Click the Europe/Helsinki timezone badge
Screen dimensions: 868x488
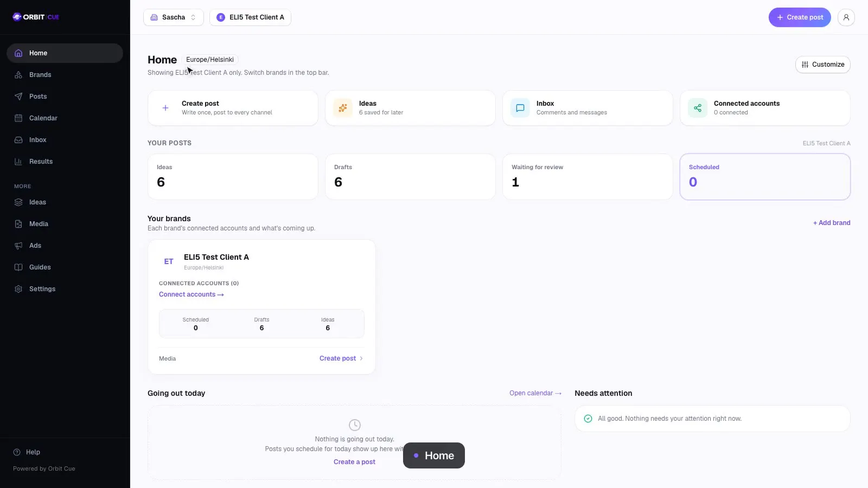coord(210,60)
